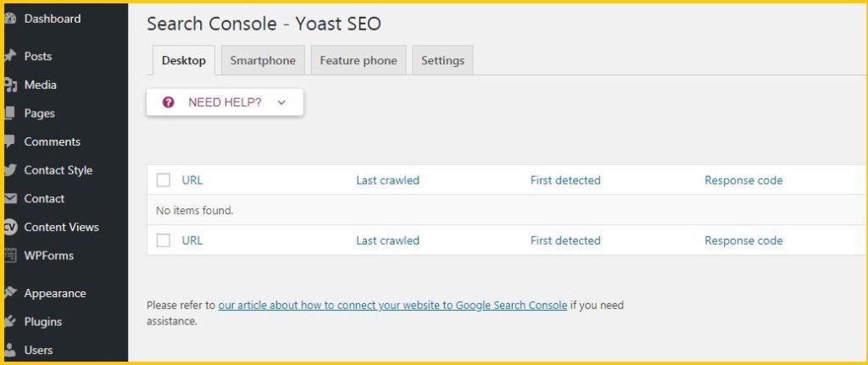Click Last crawled in footer row

pos(387,241)
